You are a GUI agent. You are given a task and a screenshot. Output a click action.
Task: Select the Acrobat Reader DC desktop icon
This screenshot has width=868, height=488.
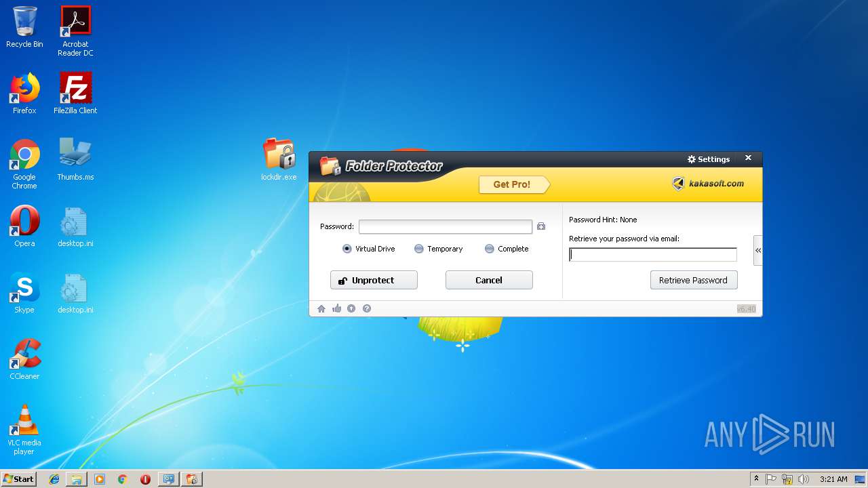pyautogui.click(x=75, y=31)
